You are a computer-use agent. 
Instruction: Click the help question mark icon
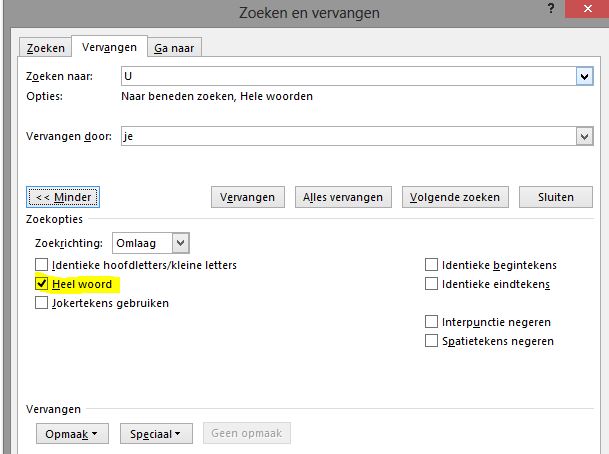pyautogui.click(x=551, y=8)
